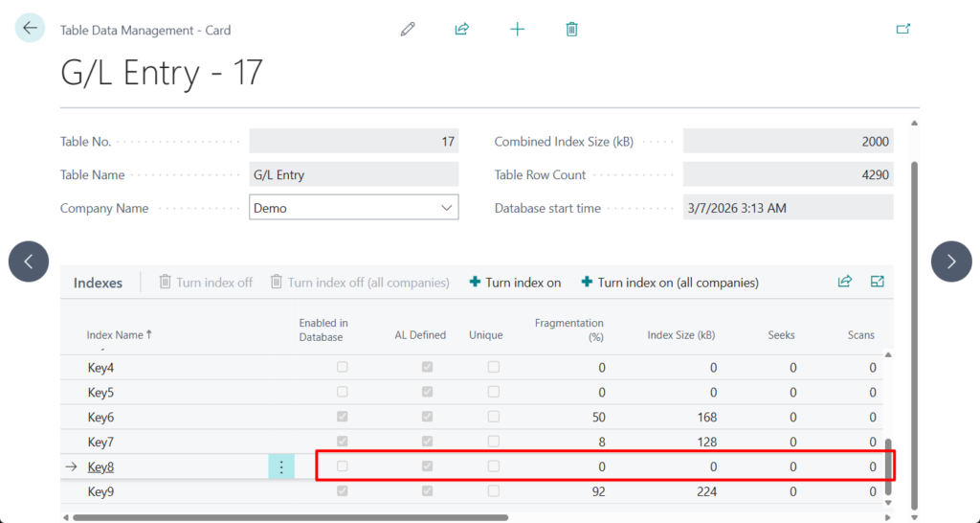Click the Database start time field

pos(789,208)
